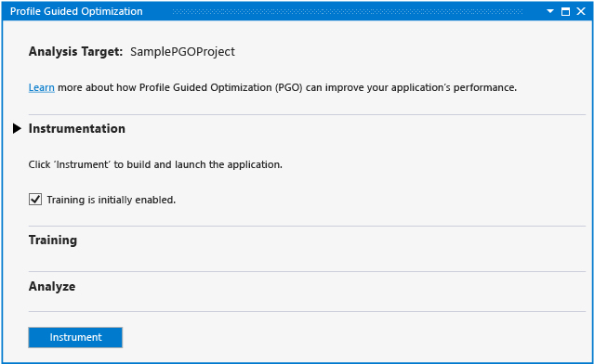Open the window position dropdown arrow
Viewport: 594px width, 364px height.
point(550,11)
